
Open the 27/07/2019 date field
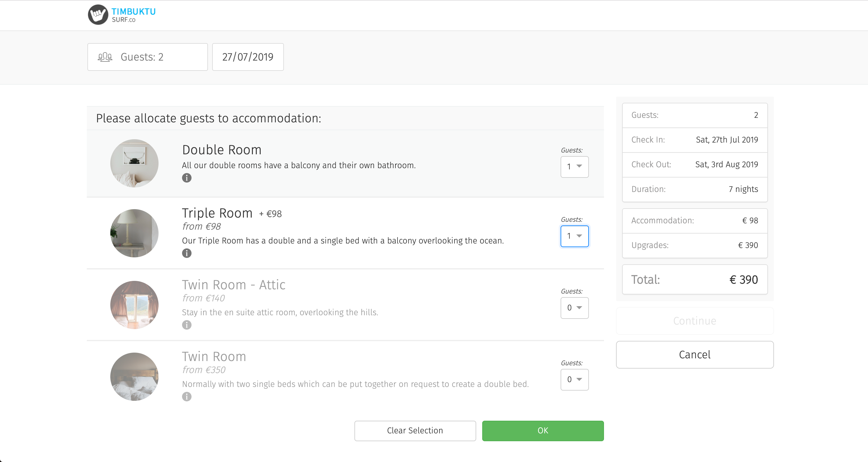[x=248, y=57]
